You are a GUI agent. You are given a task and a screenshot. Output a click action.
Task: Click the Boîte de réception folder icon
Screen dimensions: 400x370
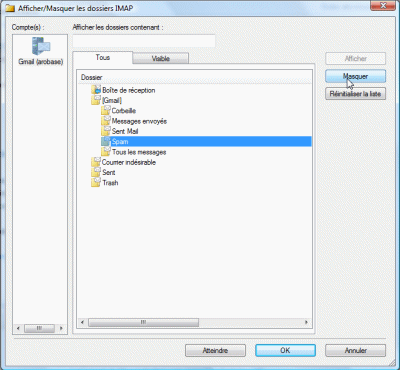(x=96, y=90)
